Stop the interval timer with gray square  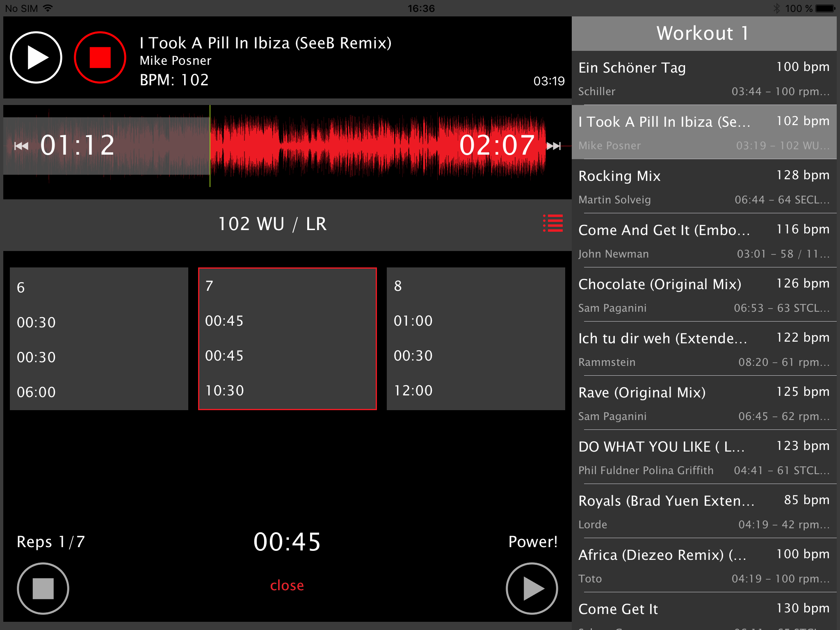[x=43, y=588]
